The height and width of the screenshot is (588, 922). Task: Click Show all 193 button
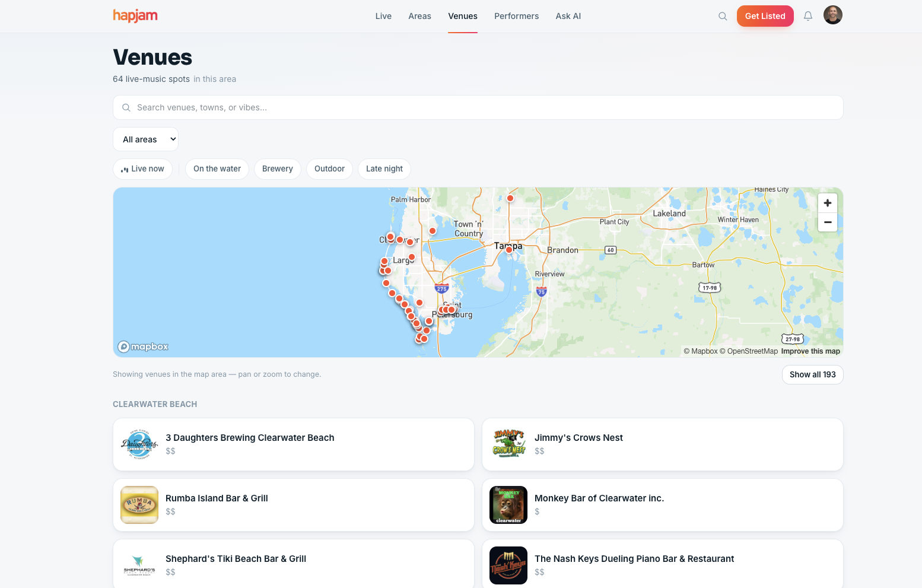point(812,374)
